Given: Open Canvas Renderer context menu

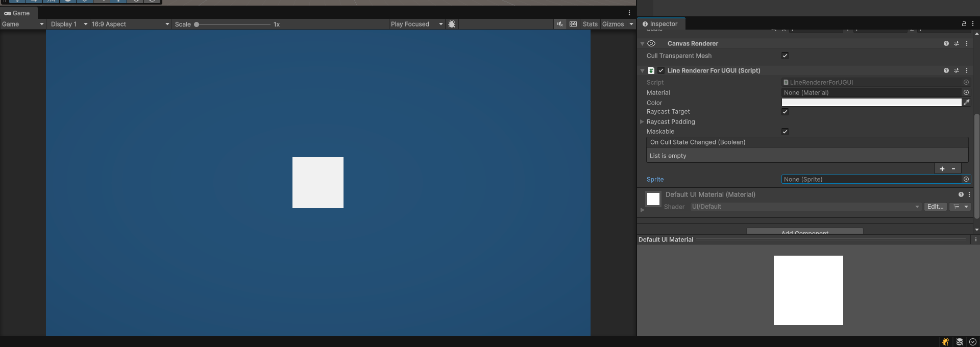Looking at the screenshot, I should [x=967, y=43].
